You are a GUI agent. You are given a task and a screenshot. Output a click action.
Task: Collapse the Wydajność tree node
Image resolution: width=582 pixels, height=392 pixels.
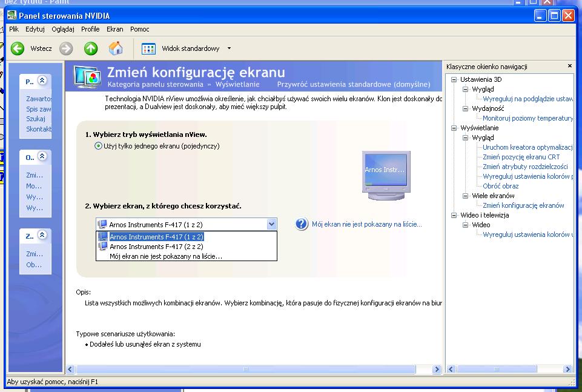(465, 108)
